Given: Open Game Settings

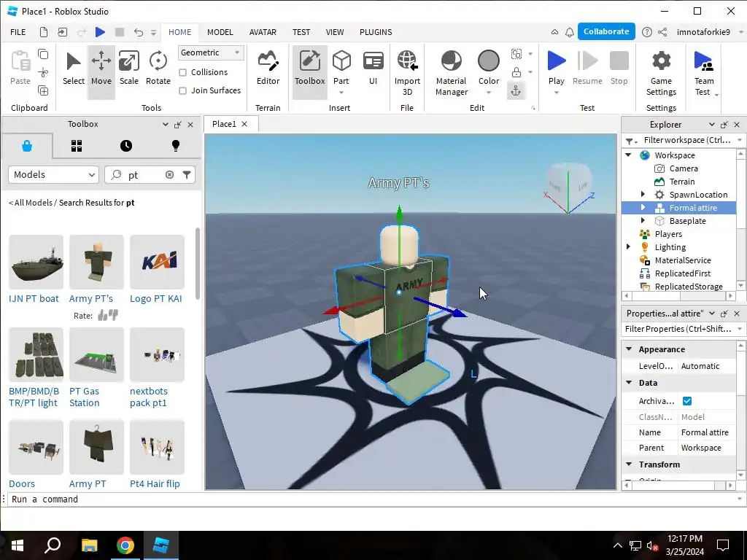Looking at the screenshot, I should coord(661,73).
